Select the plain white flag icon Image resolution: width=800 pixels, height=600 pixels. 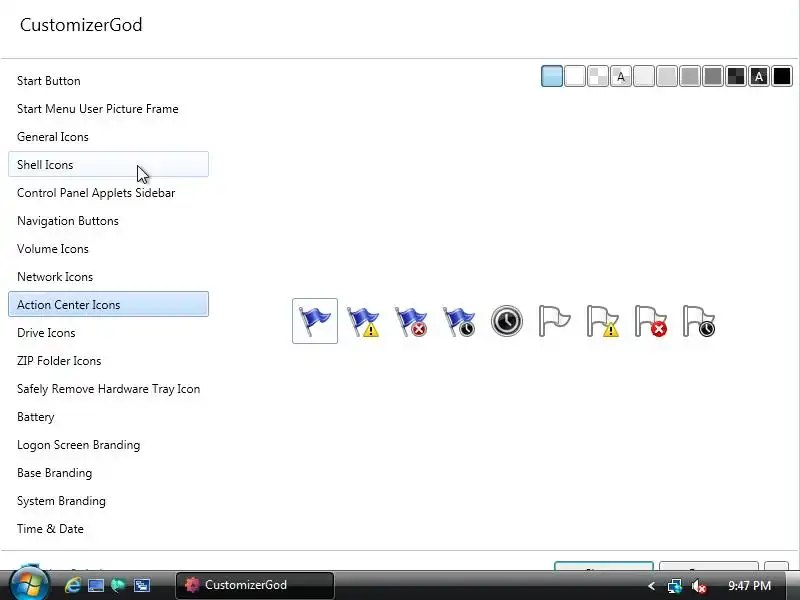(x=555, y=321)
